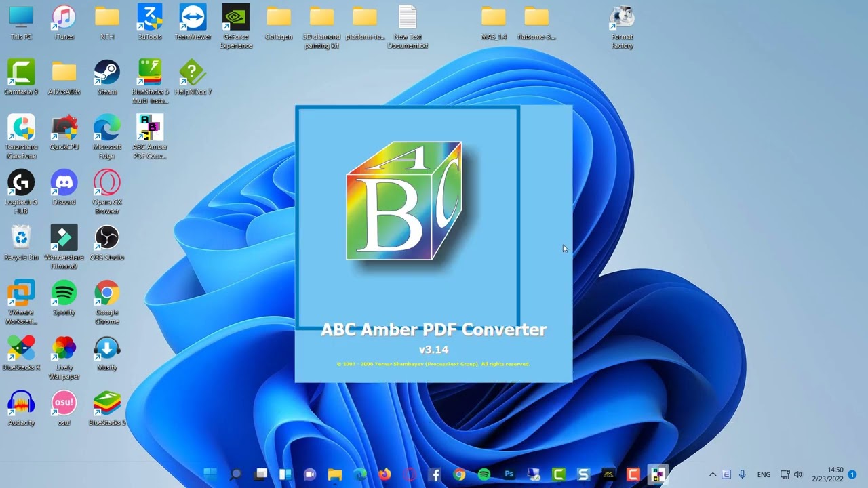Image resolution: width=868 pixels, height=488 pixels.
Task: Open BlueStacks X shortcut
Action: [21, 353]
